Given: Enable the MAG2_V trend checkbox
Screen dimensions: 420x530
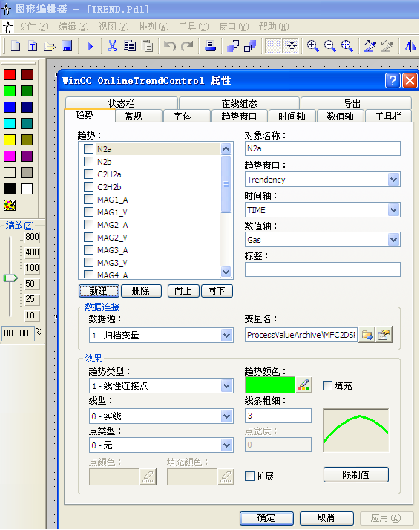Looking at the screenshot, I should point(88,238).
